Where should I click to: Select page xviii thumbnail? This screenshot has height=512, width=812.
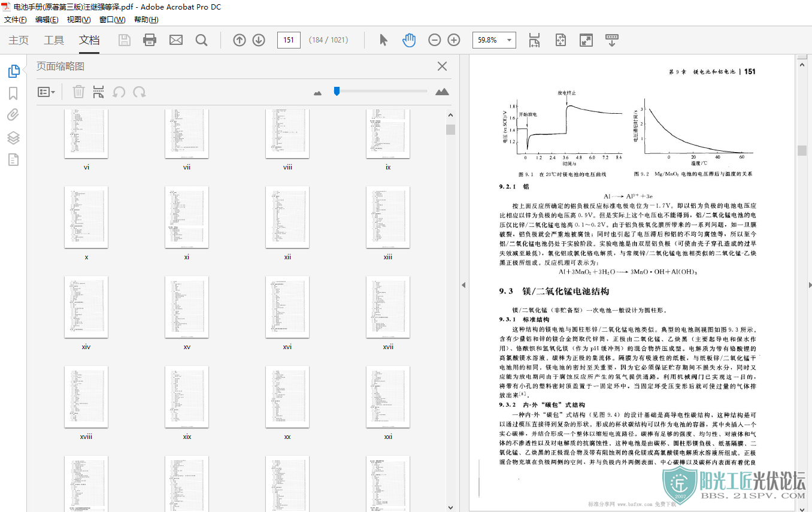(x=86, y=396)
